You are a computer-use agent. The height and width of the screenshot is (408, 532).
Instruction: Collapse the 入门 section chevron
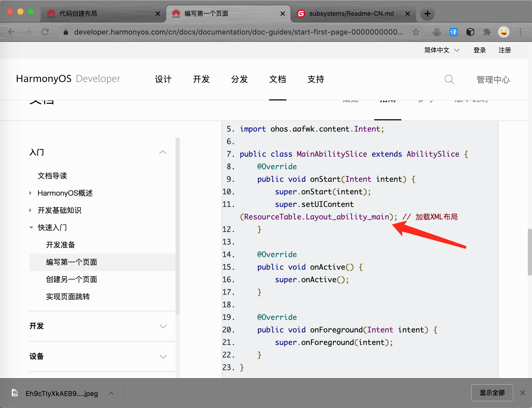point(163,152)
